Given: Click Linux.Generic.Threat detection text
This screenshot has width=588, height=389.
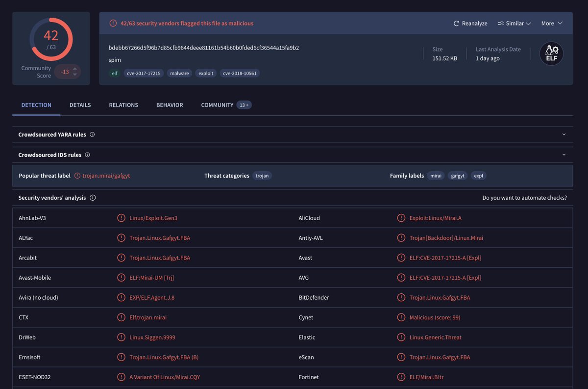Looking at the screenshot, I should pyautogui.click(x=436, y=337).
